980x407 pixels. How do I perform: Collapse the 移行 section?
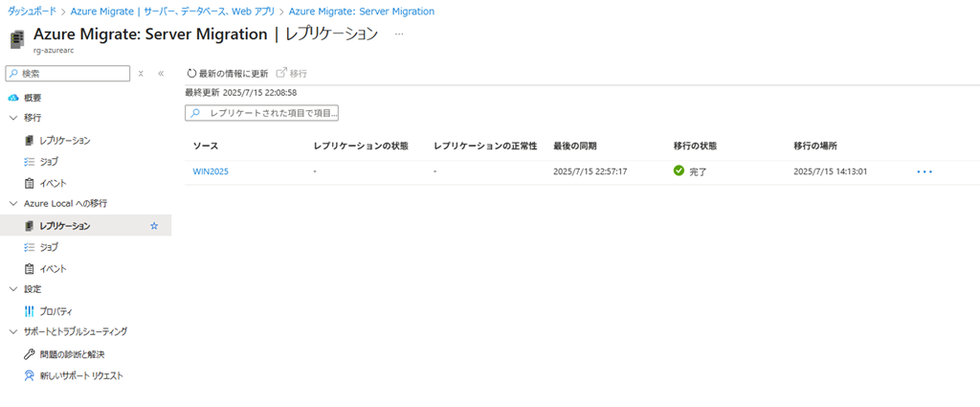[x=13, y=118]
